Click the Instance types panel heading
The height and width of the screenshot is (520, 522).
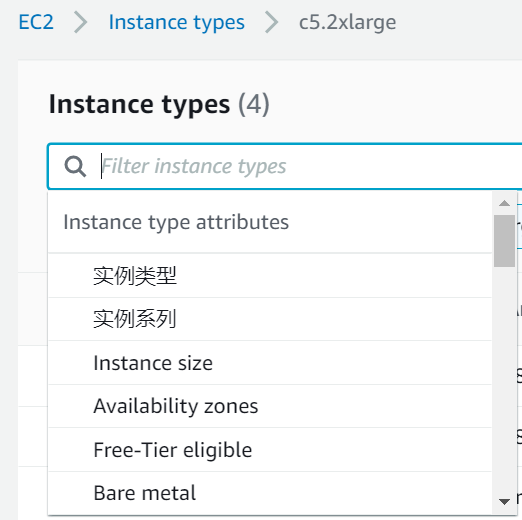(x=139, y=105)
